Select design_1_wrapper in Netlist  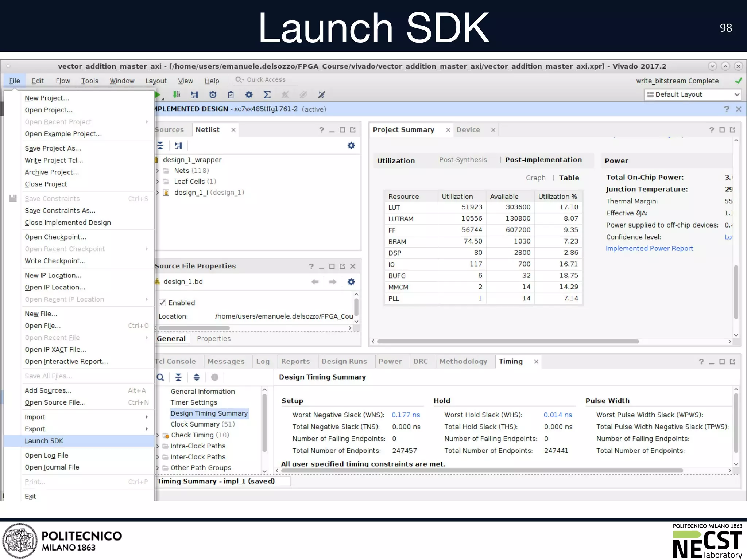192,160
